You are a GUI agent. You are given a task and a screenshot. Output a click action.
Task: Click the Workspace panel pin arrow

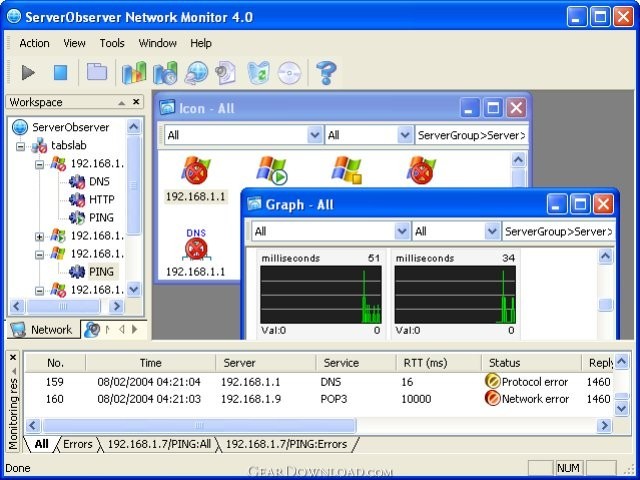121,103
